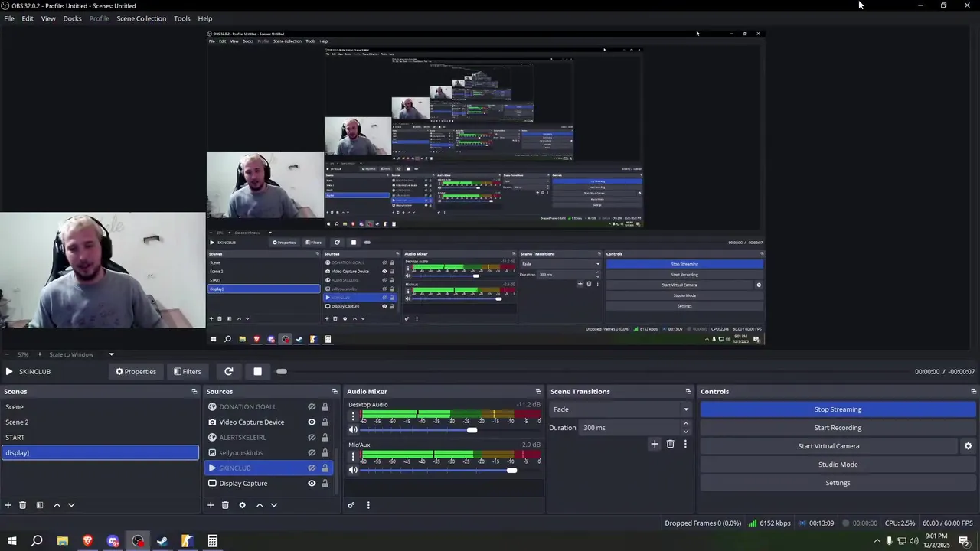Image resolution: width=980 pixels, height=551 pixels.
Task: Move scene up with arrow
Action: point(57,505)
